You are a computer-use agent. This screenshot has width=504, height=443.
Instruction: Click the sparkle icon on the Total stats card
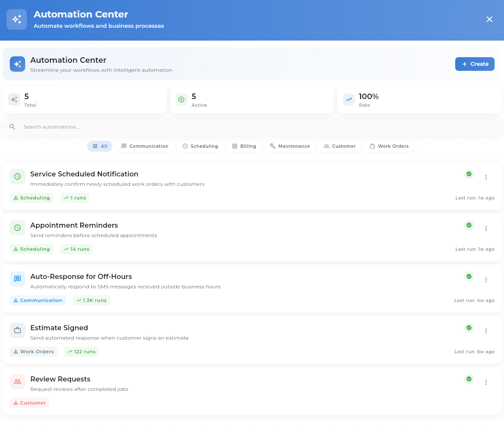coord(14,99)
